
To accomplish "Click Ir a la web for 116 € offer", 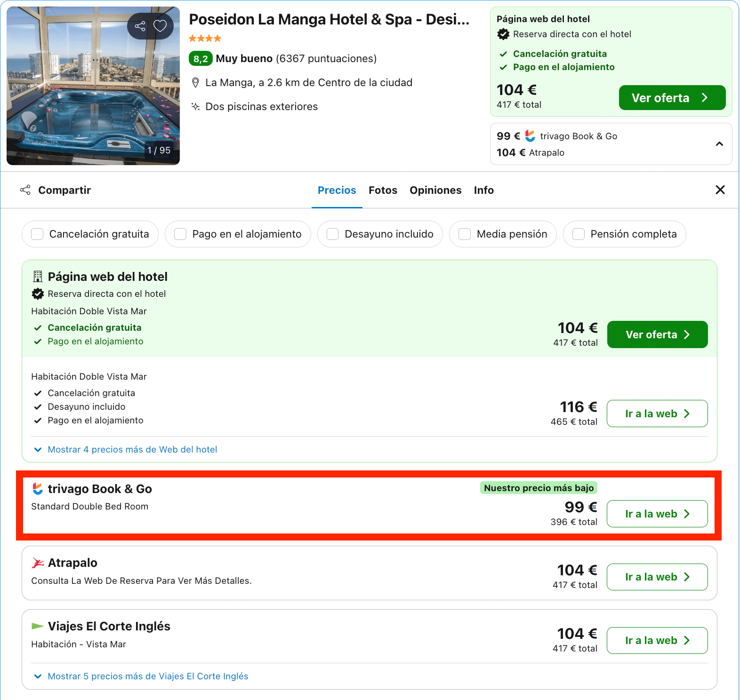I will pos(658,414).
